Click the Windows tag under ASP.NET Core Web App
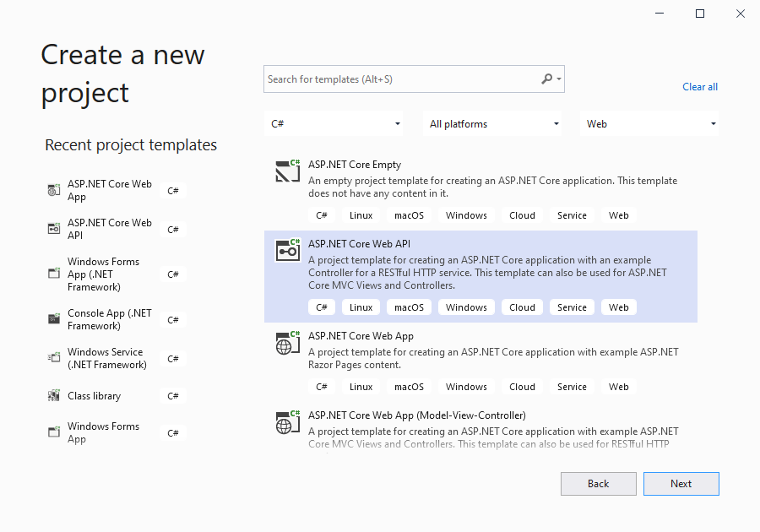Viewport: 760px width, 532px height. tap(466, 387)
